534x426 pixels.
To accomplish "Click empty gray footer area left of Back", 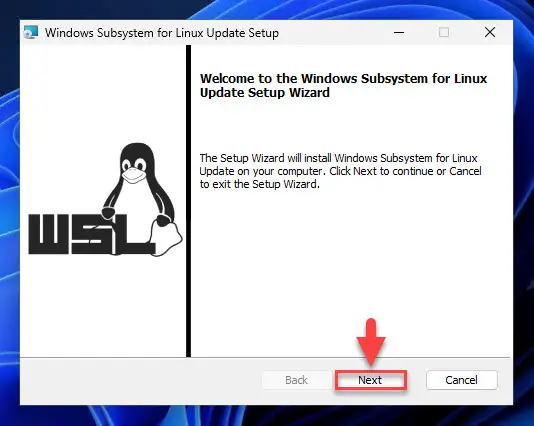I will [x=140, y=381].
